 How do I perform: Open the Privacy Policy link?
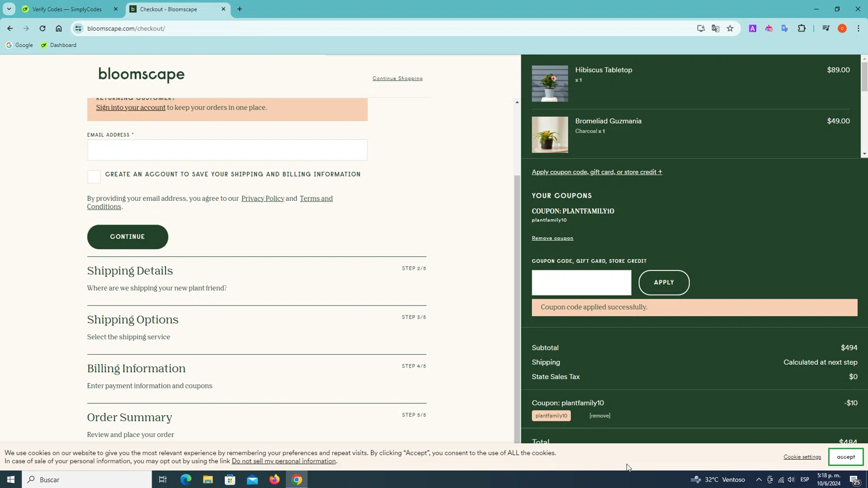263,199
